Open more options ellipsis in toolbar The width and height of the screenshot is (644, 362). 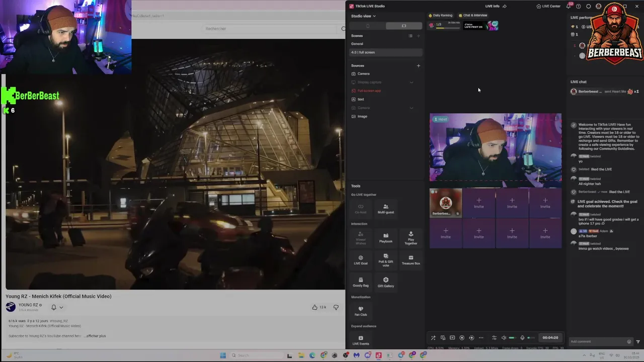481,338
